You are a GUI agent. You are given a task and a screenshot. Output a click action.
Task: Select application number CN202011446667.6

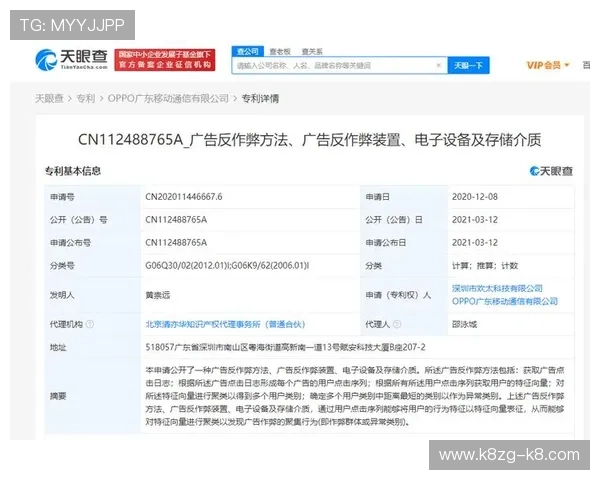[184, 197]
